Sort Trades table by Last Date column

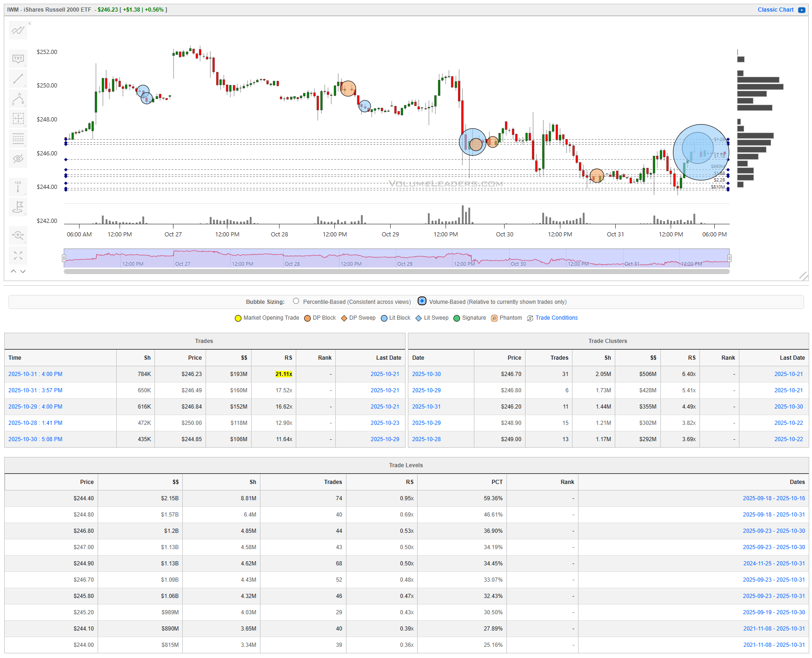pos(370,358)
